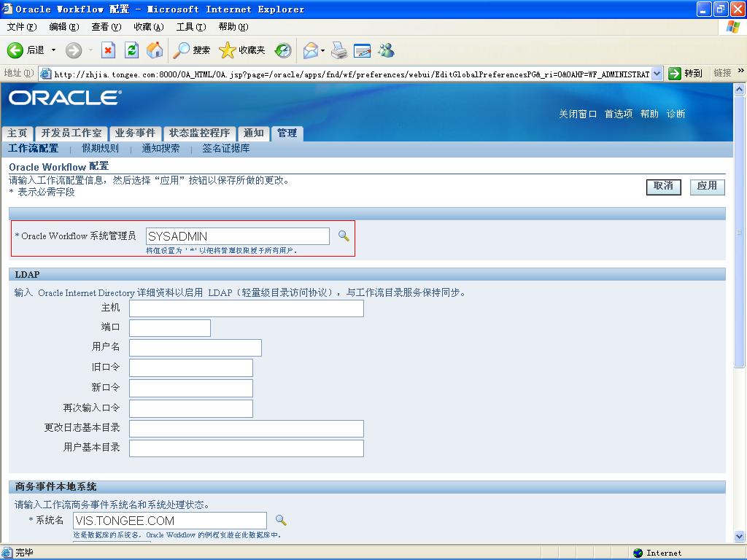Open the Search (搜索) toolbar button

tap(192, 50)
